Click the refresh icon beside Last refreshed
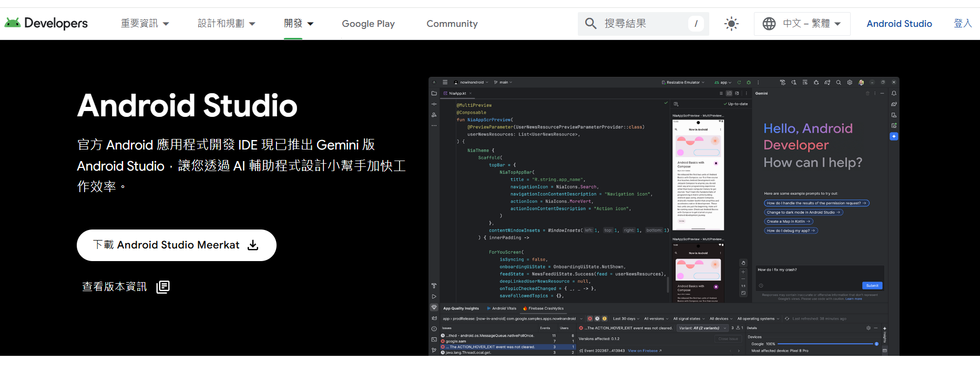The image size is (980, 379). point(787,318)
